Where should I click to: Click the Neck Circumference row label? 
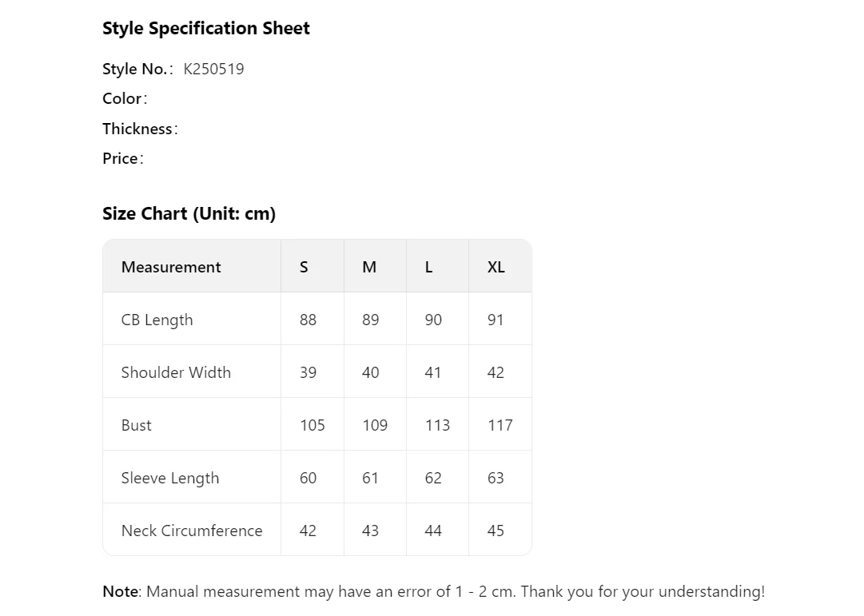click(192, 531)
